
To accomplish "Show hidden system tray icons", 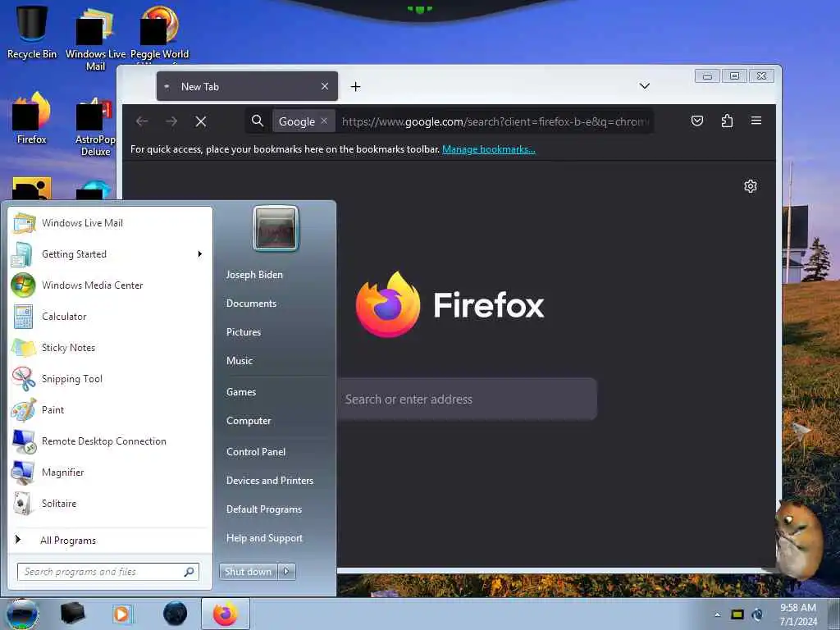I will [717, 614].
